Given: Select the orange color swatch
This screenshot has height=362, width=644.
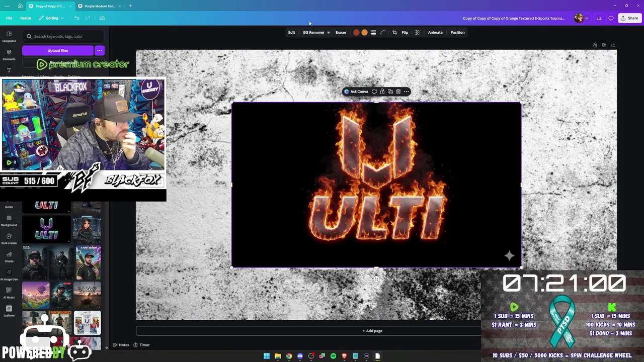Looking at the screenshot, I should (x=364, y=32).
